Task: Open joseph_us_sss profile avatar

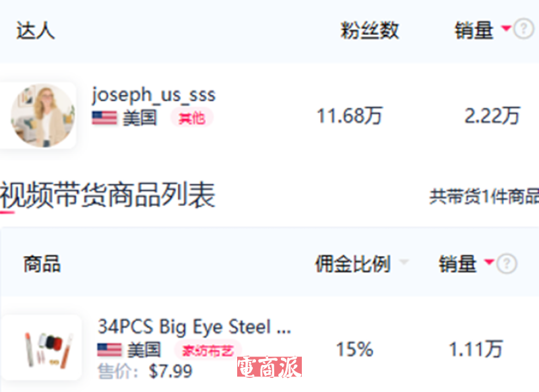Action: click(x=43, y=115)
